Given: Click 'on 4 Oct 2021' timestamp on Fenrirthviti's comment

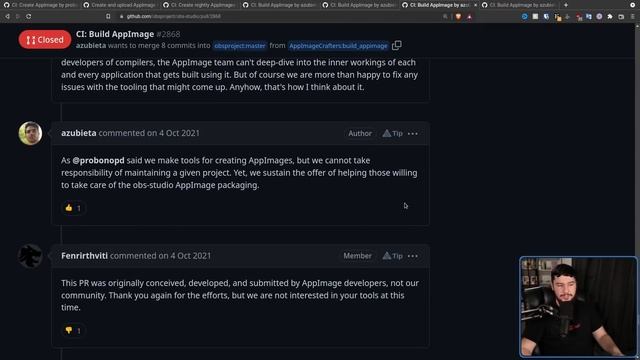Looking at the screenshot, I should click(x=184, y=256).
